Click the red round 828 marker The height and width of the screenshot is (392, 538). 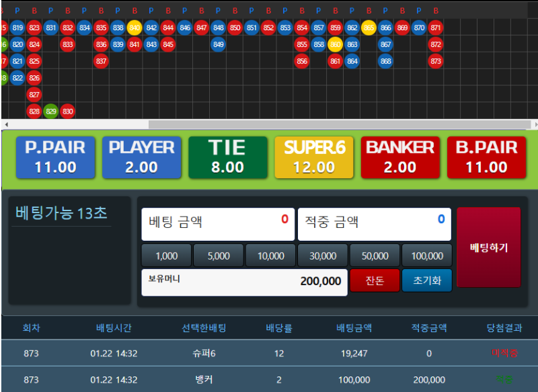pyautogui.click(x=34, y=112)
